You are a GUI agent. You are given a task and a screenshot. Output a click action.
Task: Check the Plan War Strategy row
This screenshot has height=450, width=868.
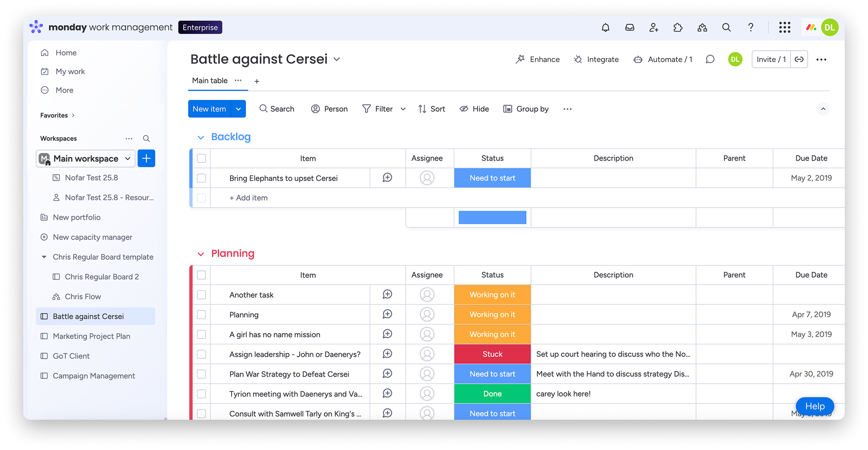201,374
